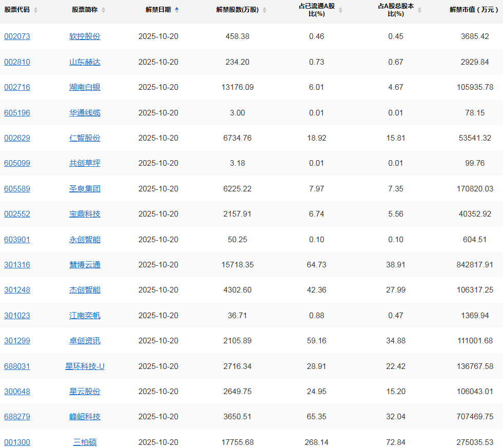Open stock code 605196 link
503x448 pixels.
(17, 112)
